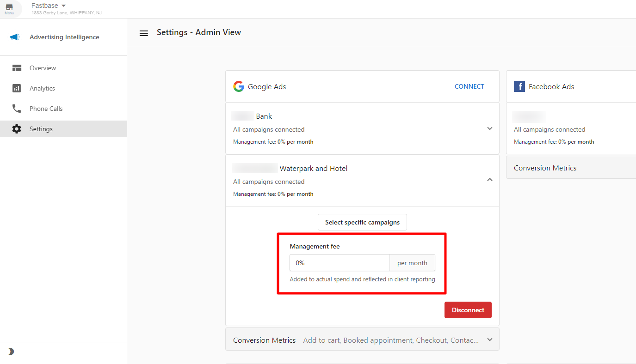The width and height of the screenshot is (636, 364).
Task: Open the Fastbase account switcher
Action: 48,6
